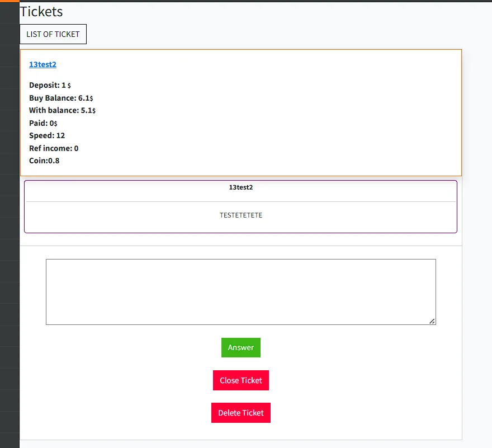The image size is (492, 448).
Task: Select the 13test2 message header text
Action: point(240,187)
